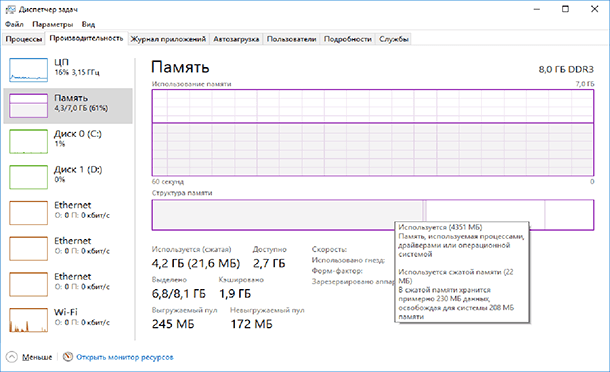Image resolution: width=610 pixels, height=372 pixels.
Task: Click the Использовано гнезд label
Action: (x=348, y=260)
